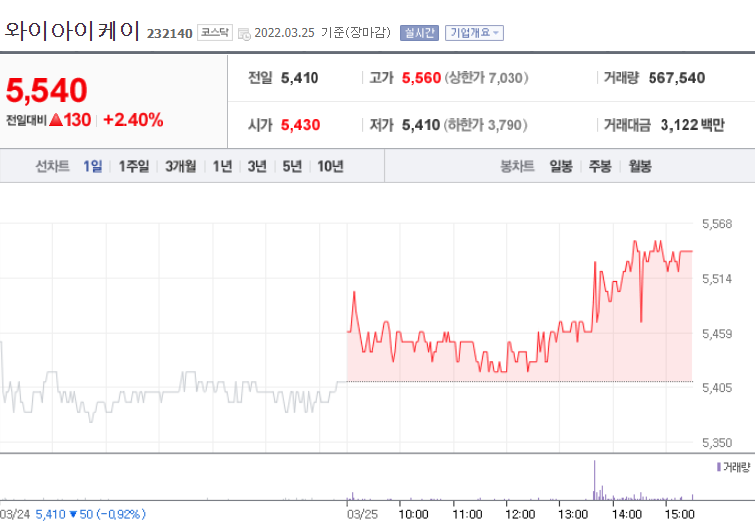The width and height of the screenshot is (755, 529).
Task: Click the 5,568 price axis label
Action: point(717,224)
